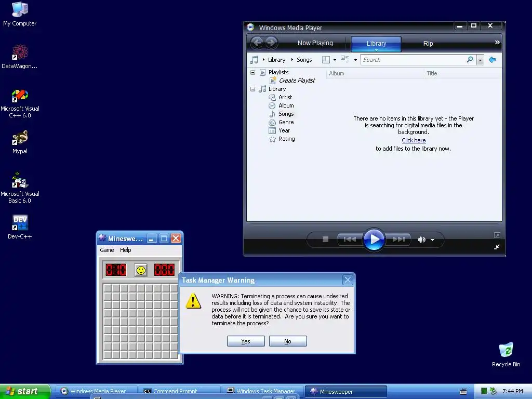Viewport: 532px width, 399px height.
Task: Open My Computer desktop icon
Action: tap(20, 14)
